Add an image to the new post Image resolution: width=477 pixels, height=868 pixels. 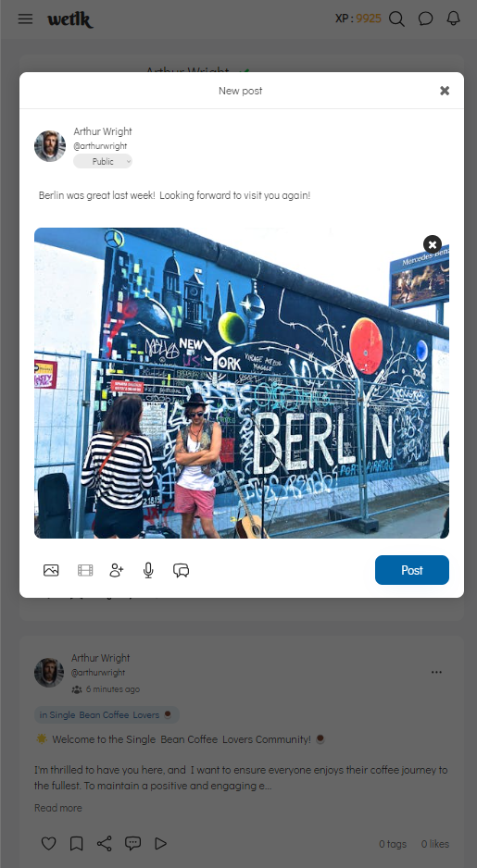point(51,570)
